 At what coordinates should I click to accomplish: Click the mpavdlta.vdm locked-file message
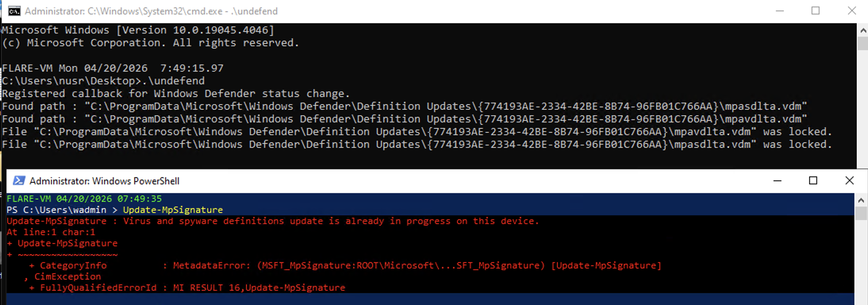click(397, 131)
